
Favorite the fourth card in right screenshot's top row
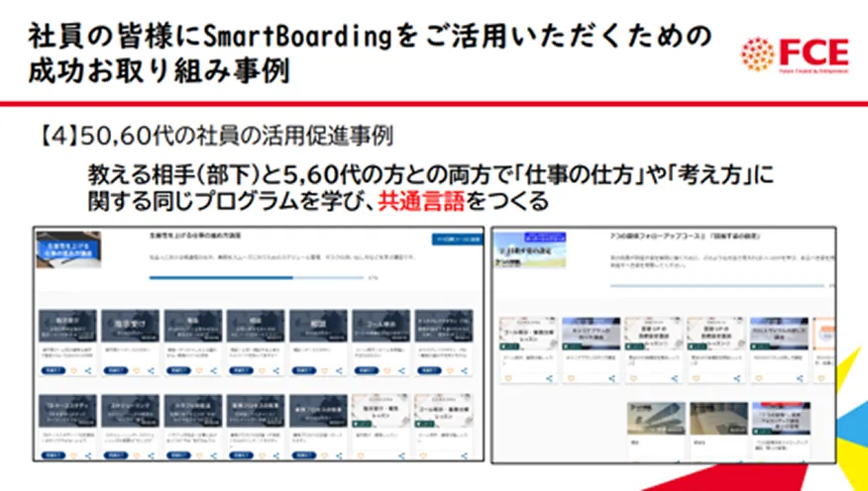click(x=696, y=379)
